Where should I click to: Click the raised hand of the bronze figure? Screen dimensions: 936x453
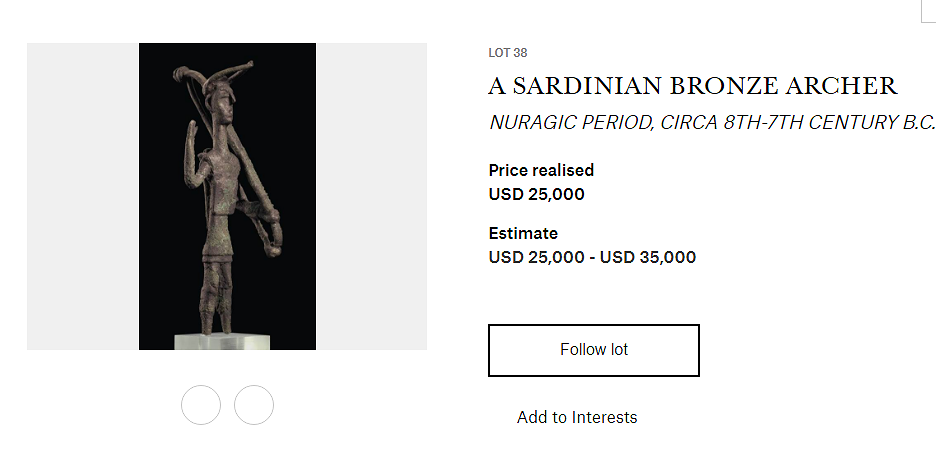click(x=192, y=147)
